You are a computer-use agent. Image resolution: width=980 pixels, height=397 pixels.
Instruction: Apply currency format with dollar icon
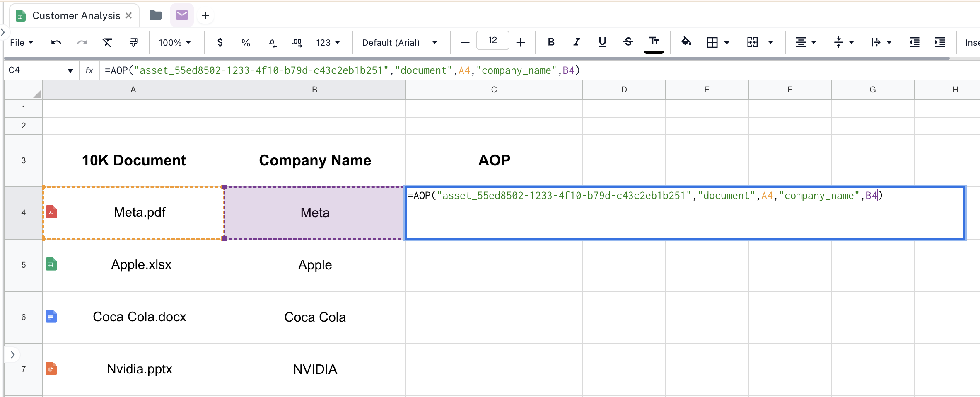(220, 42)
